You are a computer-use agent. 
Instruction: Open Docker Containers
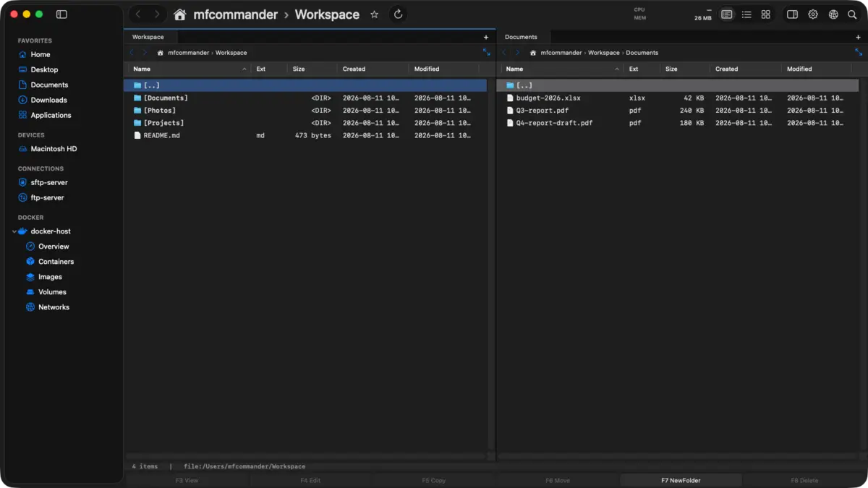tap(56, 262)
